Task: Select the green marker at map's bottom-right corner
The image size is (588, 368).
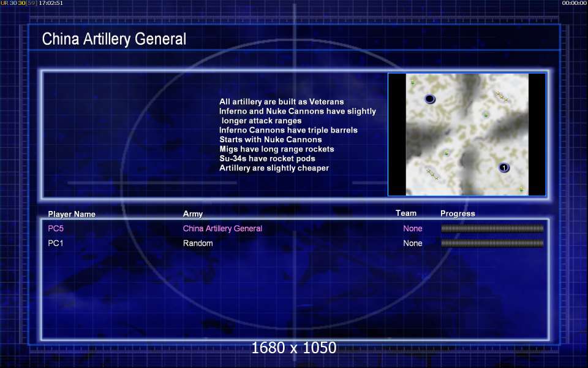Action: (x=521, y=190)
